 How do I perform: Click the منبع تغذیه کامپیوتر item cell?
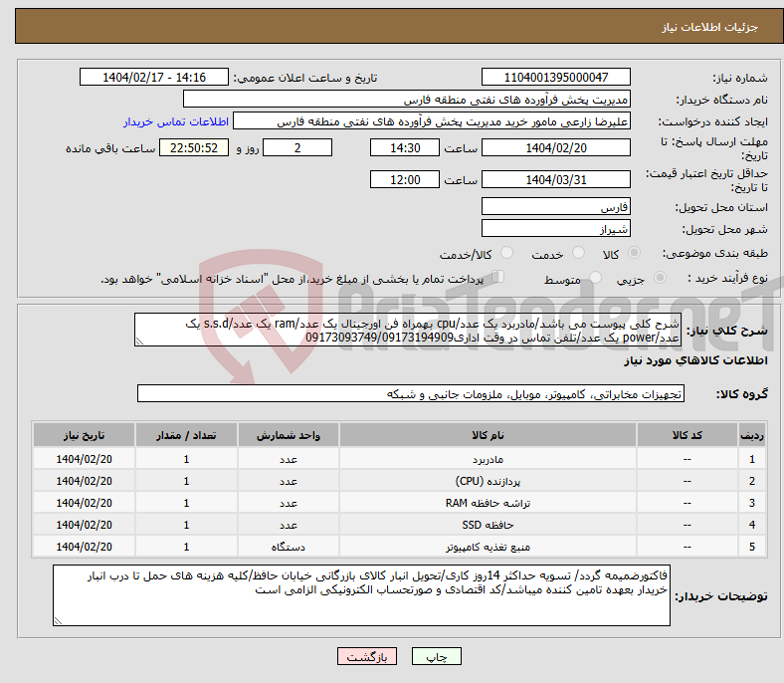pos(488,547)
